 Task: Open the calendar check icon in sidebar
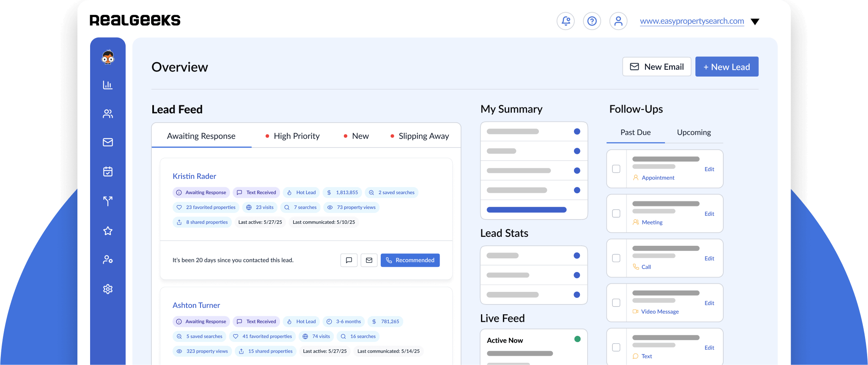[108, 171]
